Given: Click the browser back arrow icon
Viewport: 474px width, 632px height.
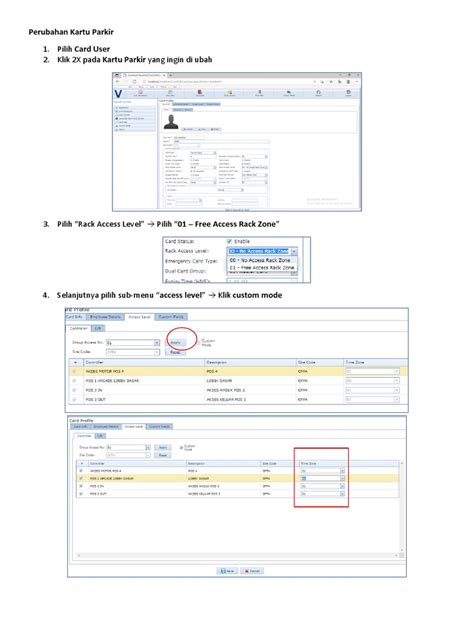Looking at the screenshot, I should (x=117, y=81).
